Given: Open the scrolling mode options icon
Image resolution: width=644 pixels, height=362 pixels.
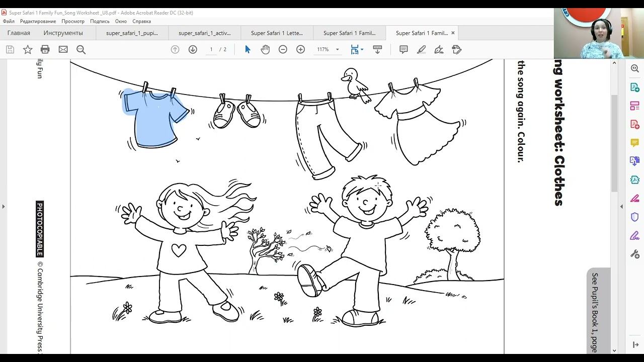Looking at the screenshot, I should [377, 49].
